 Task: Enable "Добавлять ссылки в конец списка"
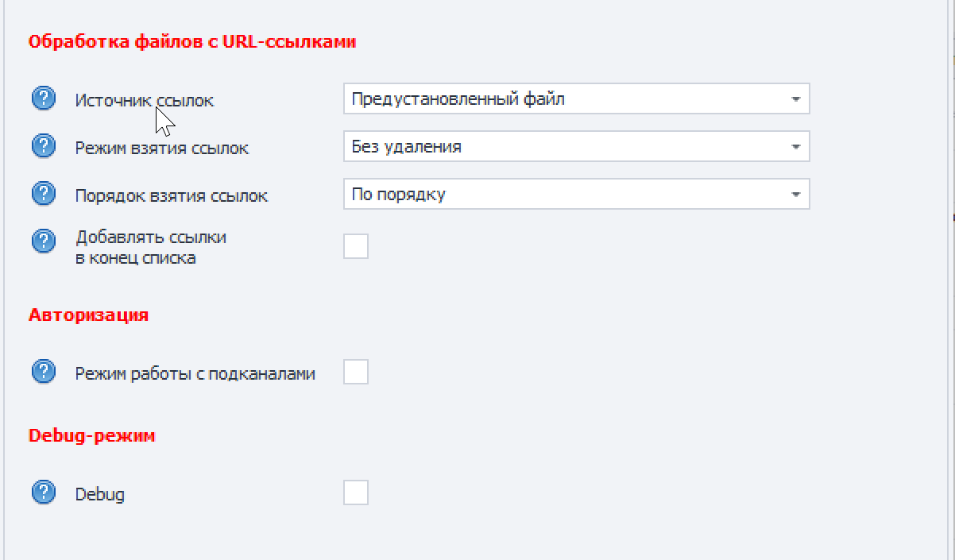tap(357, 246)
